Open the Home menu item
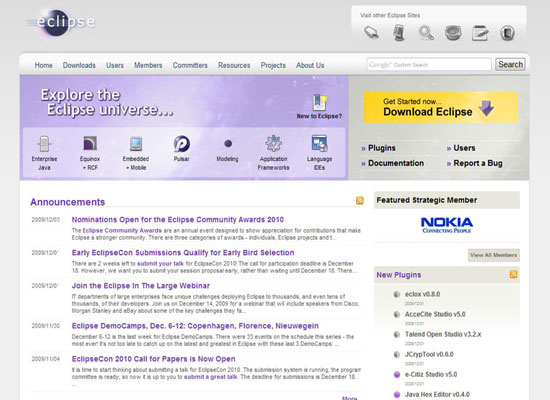 [x=43, y=65]
